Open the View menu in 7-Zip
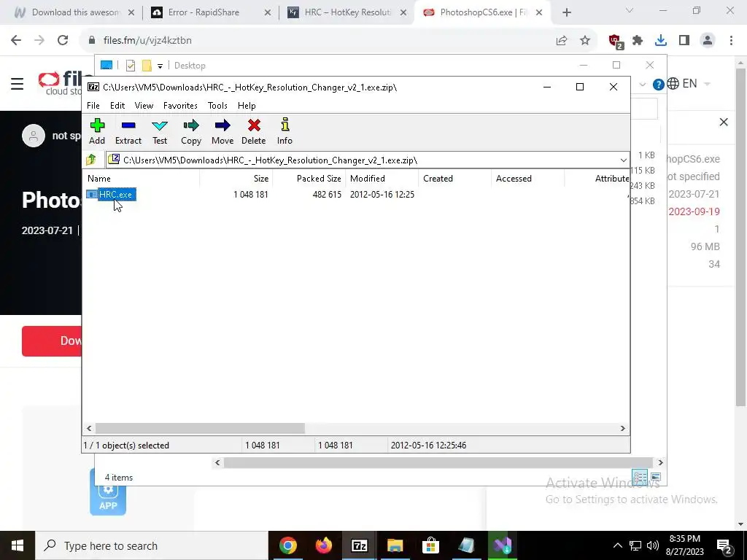The image size is (747, 560). pyautogui.click(x=144, y=106)
